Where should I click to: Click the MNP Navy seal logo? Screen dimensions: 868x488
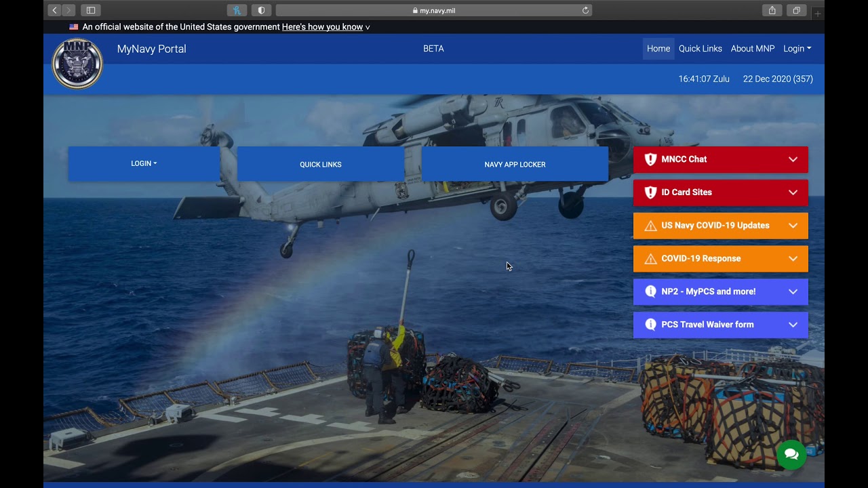click(x=77, y=64)
